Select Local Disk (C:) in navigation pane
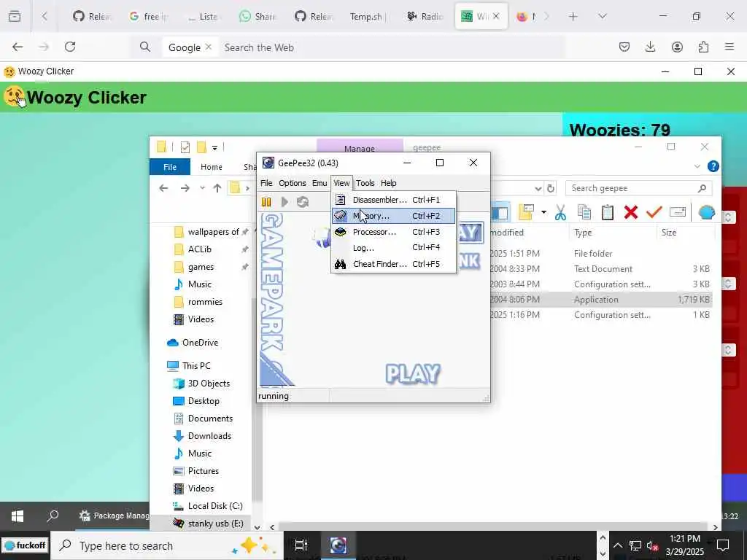Image resolution: width=747 pixels, height=560 pixels. (x=215, y=506)
